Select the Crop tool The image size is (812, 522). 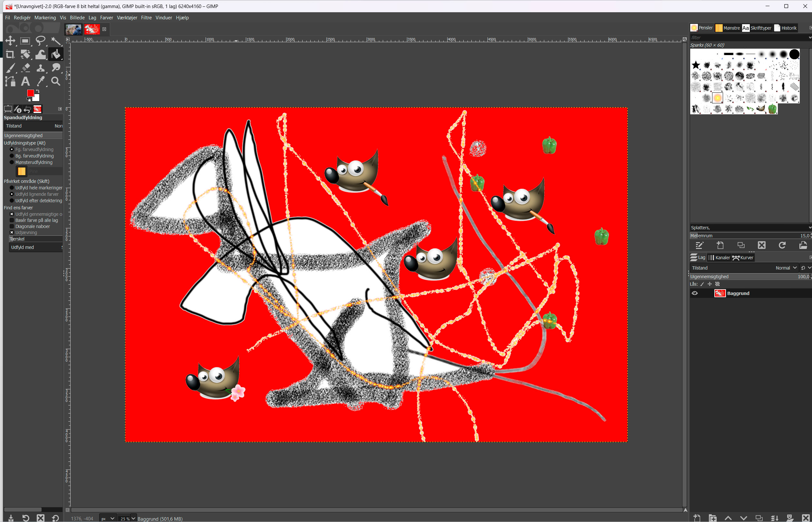[x=10, y=54]
